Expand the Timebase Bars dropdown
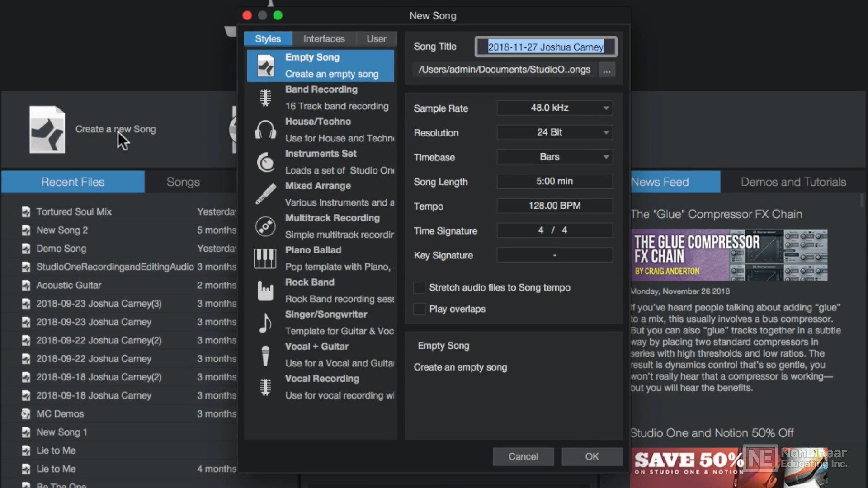 555,157
